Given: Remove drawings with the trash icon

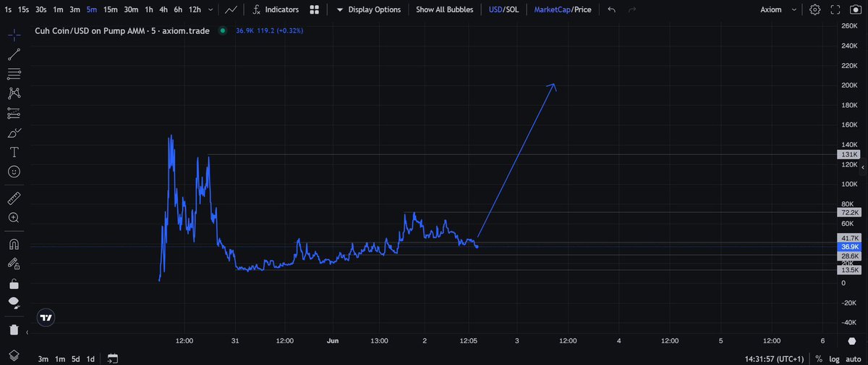Looking at the screenshot, I should 14,330.
